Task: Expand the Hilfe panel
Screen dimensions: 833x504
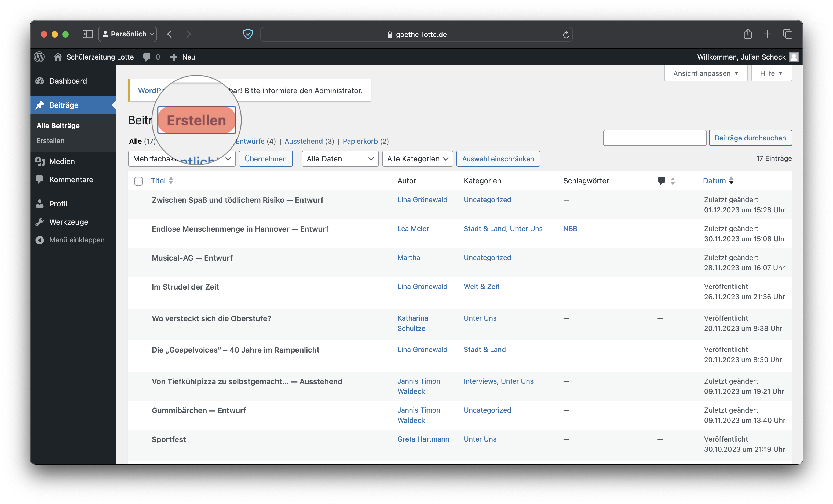Action: (x=771, y=73)
